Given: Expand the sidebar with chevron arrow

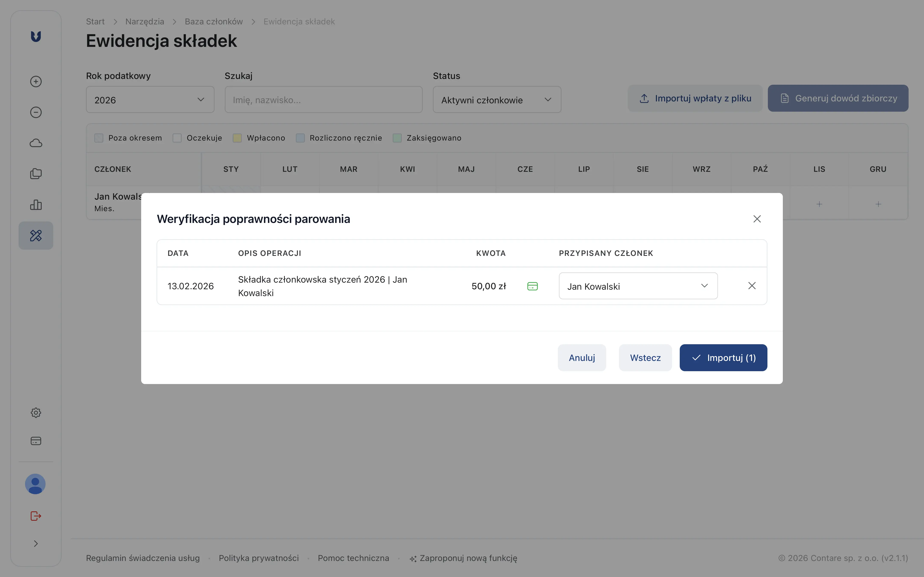Looking at the screenshot, I should click(36, 543).
